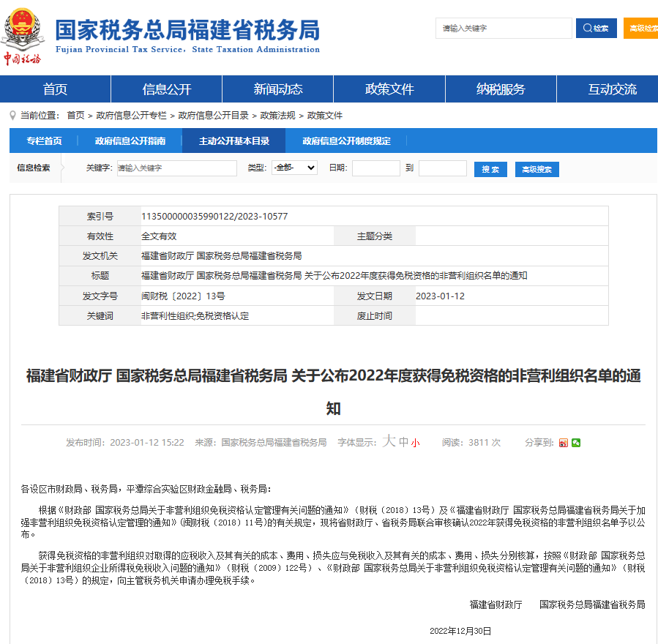The height and width of the screenshot is (644, 658).
Task: Click the end date field after 到
Action: click(442, 168)
